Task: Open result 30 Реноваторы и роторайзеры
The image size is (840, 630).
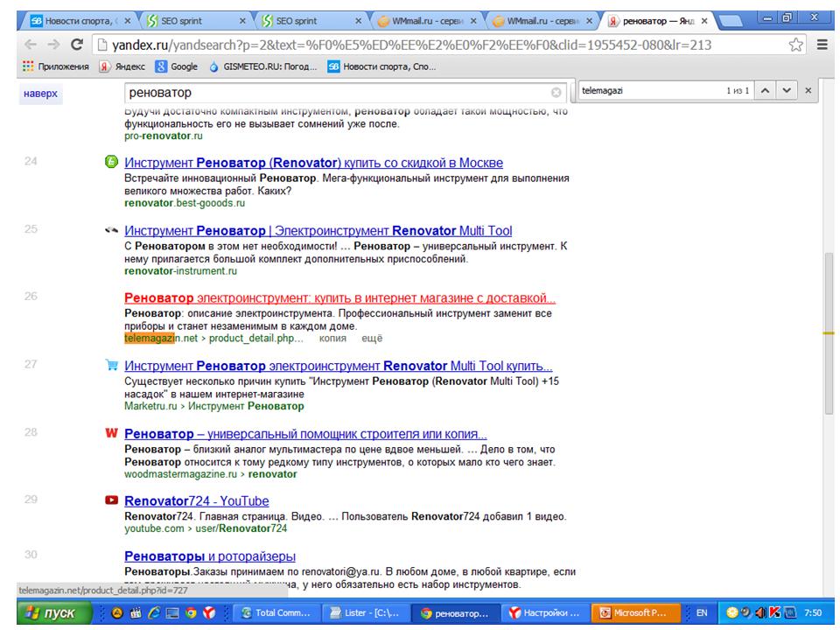Action: pos(210,556)
